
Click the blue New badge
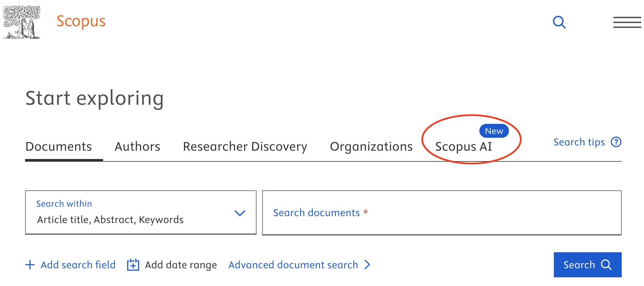pyautogui.click(x=494, y=131)
